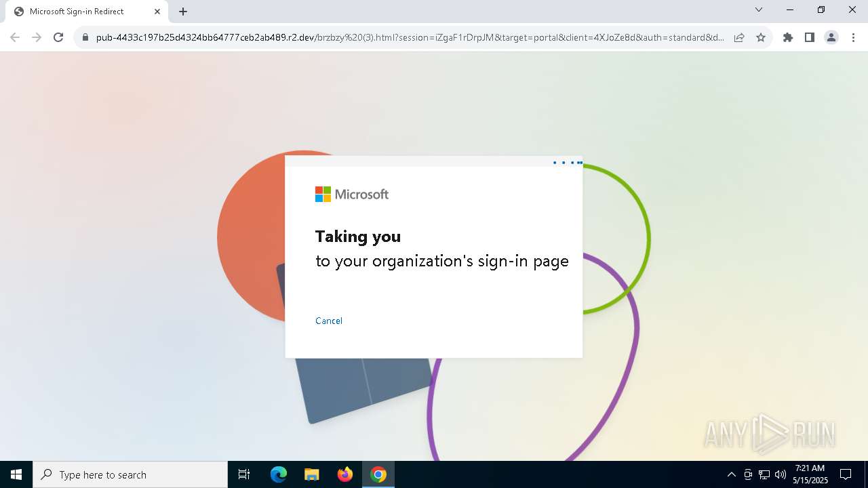Click the taskbar clock and date

pyautogui.click(x=810, y=474)
